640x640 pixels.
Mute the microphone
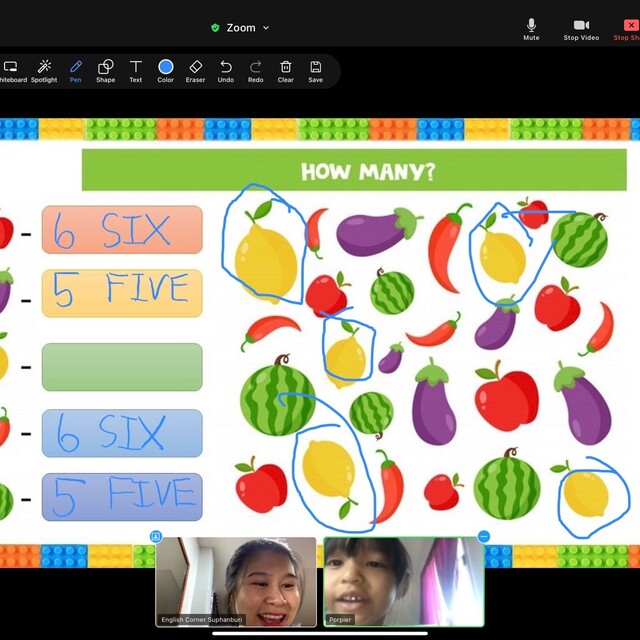[531, 28]
